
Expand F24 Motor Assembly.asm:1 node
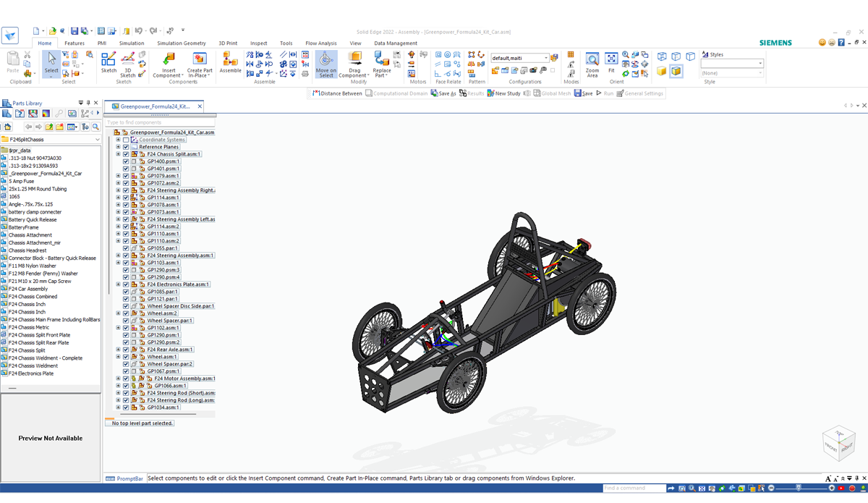118,379
